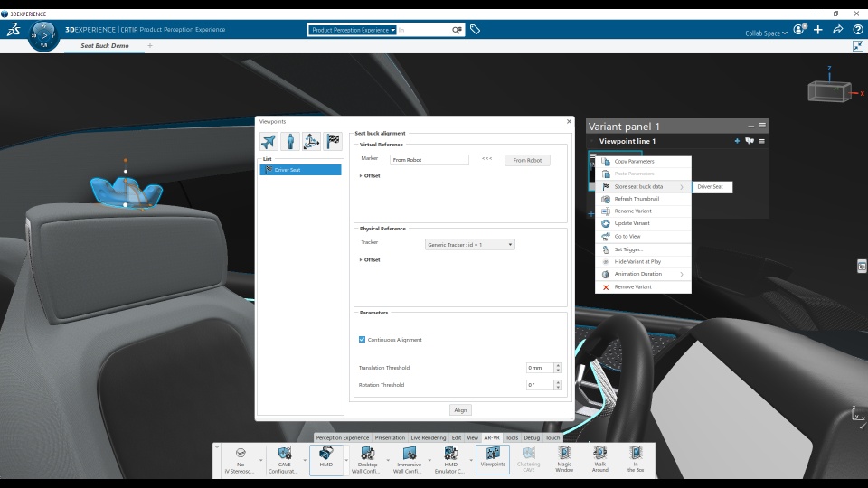This screenshot has height=488, width=868.
Task: Click the From Robot button
Action: [527, 161]
